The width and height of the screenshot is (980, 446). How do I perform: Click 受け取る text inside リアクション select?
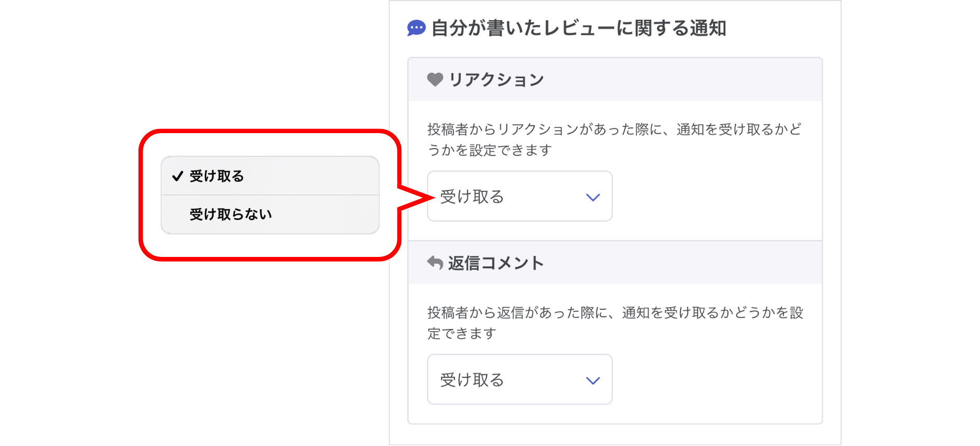click(x=472, y=197)
